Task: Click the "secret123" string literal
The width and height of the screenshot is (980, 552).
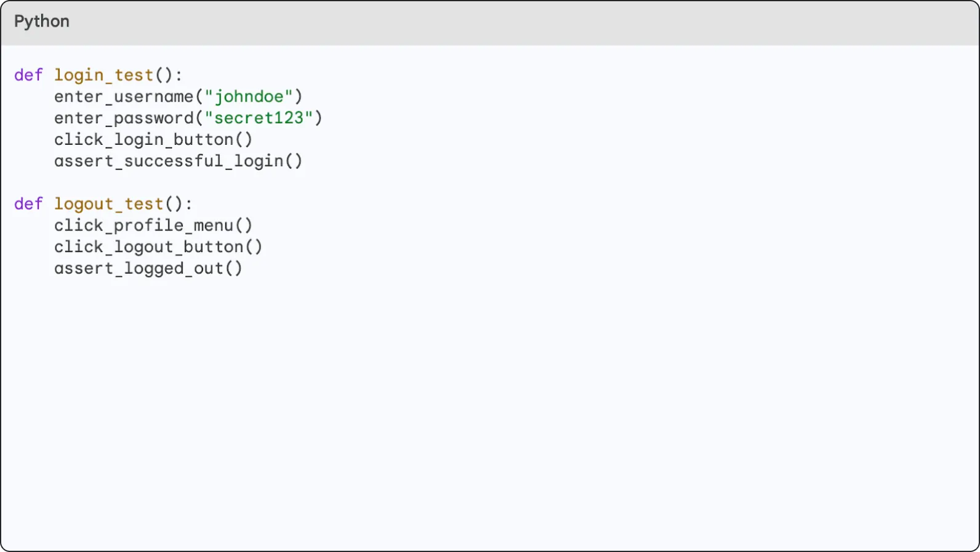Action: point(259,118)
